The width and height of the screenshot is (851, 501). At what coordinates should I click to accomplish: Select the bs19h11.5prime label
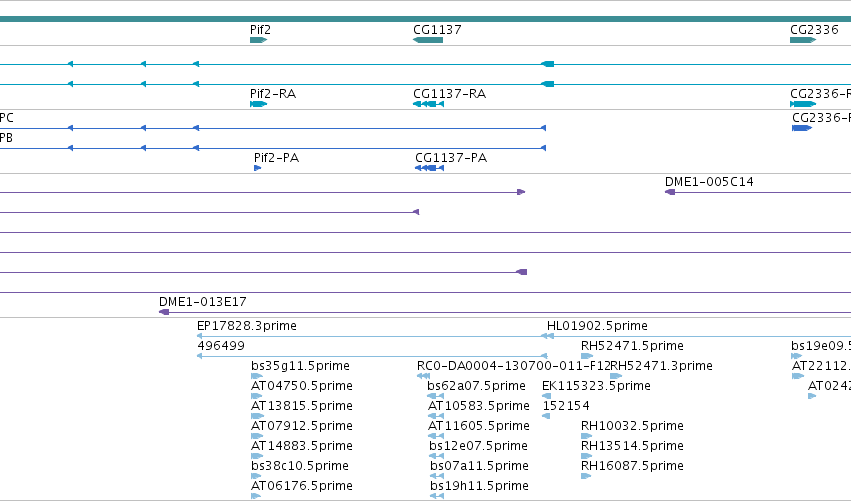[479, 486]
